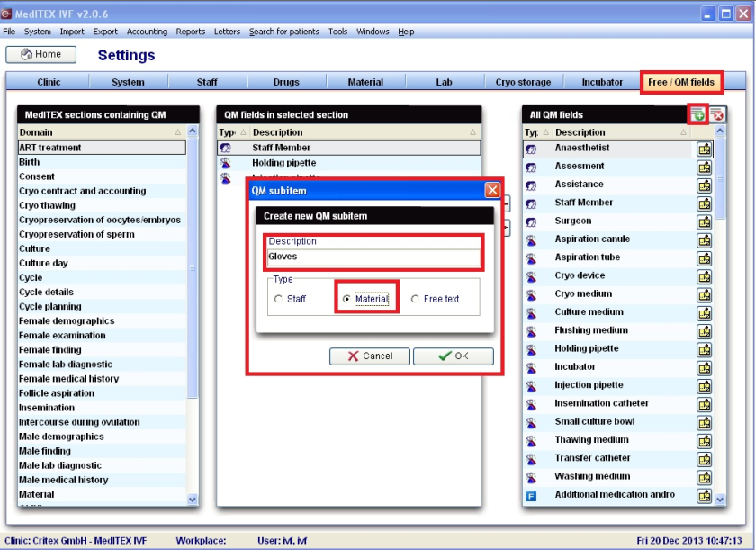Sort middle panel by Description column
Viewport: 756px width, 550px height.
coord(365,132)
